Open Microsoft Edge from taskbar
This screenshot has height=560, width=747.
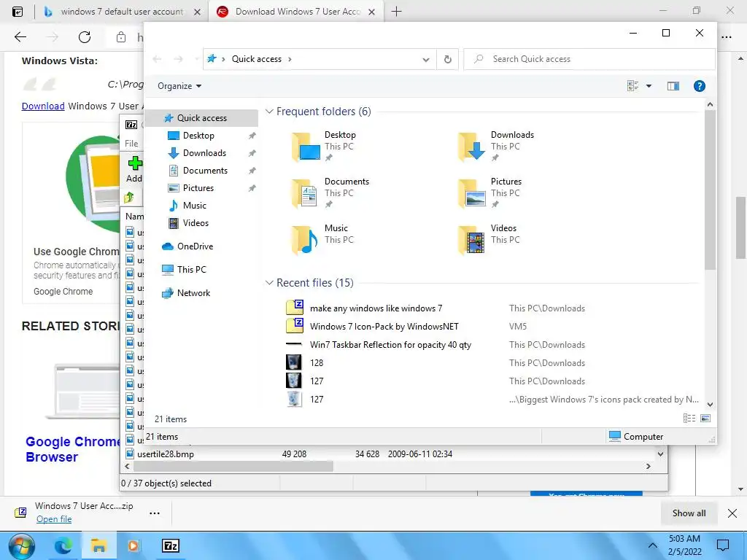[x=63, y=546]
